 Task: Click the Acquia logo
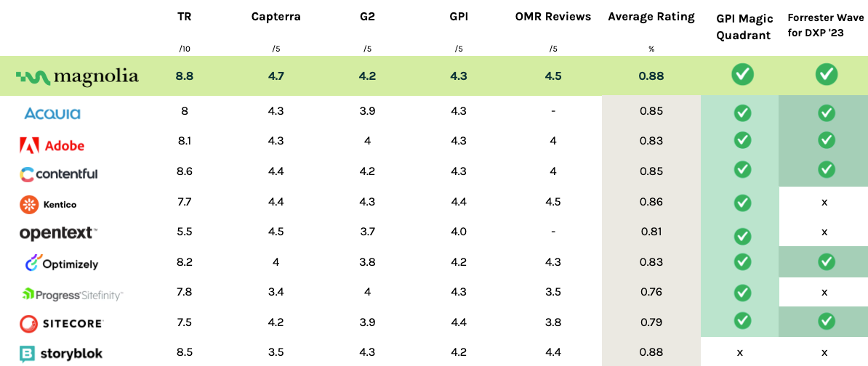pos(52,113)
